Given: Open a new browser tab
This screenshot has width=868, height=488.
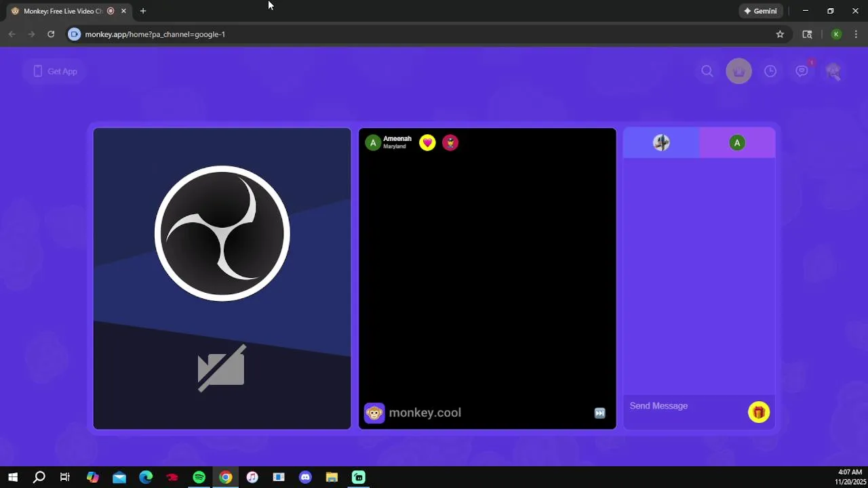Looking at the screenshot, I should click(143, 11).
